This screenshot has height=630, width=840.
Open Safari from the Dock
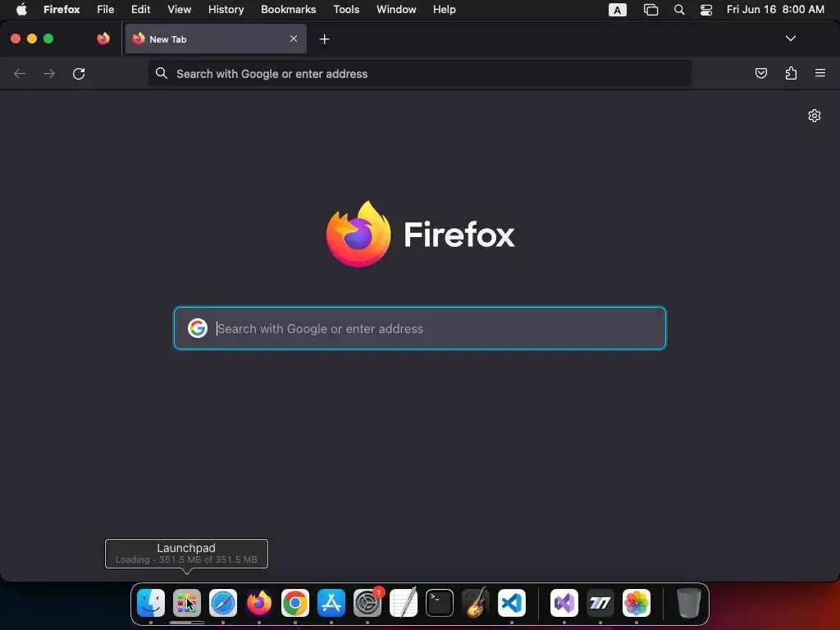tap(223, 603)
